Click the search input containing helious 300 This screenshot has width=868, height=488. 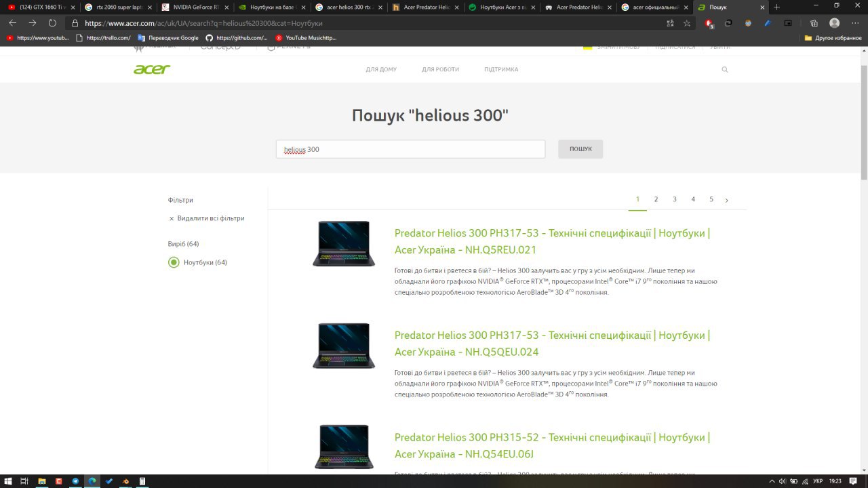click(x=410, y=149)
